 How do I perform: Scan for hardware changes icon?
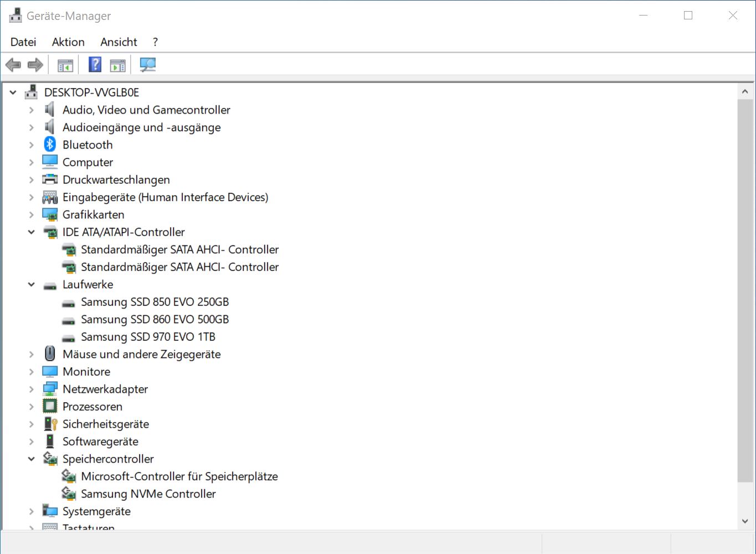(147, 65)
